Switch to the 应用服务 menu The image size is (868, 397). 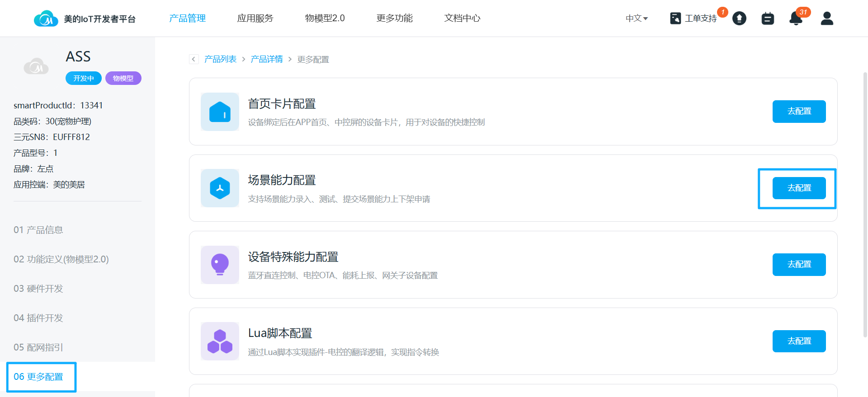click(x=255, y=19)
